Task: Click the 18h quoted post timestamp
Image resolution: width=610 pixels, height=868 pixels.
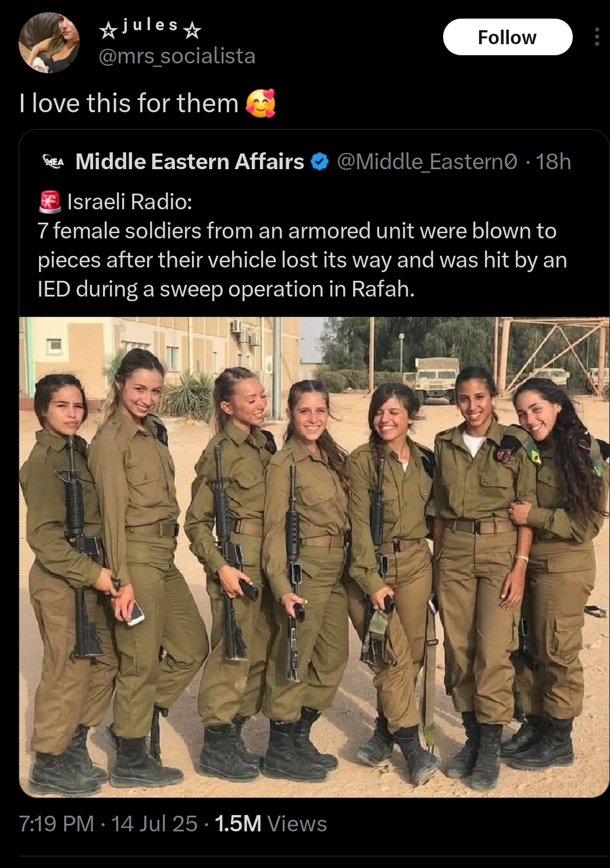Action: pos(553,162)
